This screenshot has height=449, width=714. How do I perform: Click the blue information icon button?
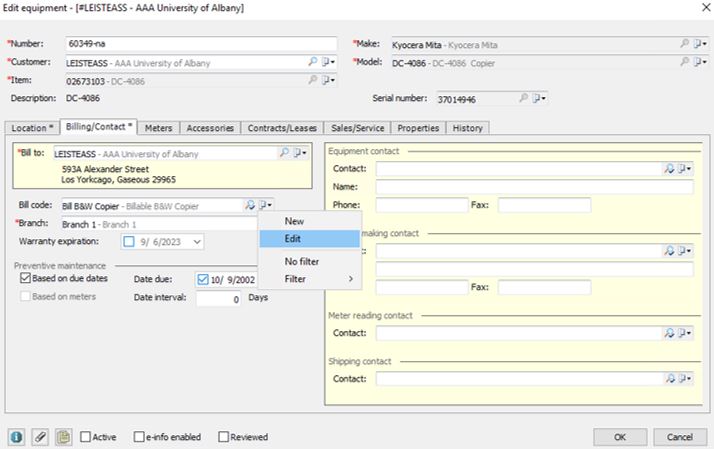coord(16,437)
